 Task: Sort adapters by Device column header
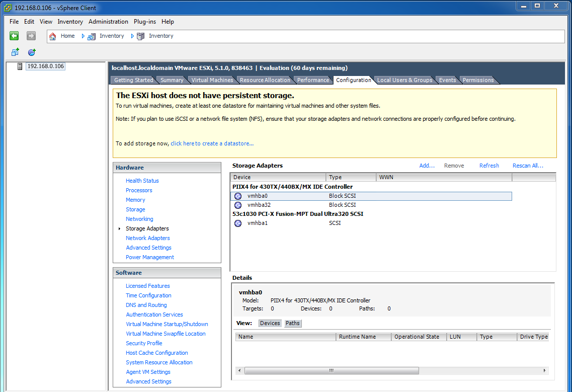click(278, 178)
